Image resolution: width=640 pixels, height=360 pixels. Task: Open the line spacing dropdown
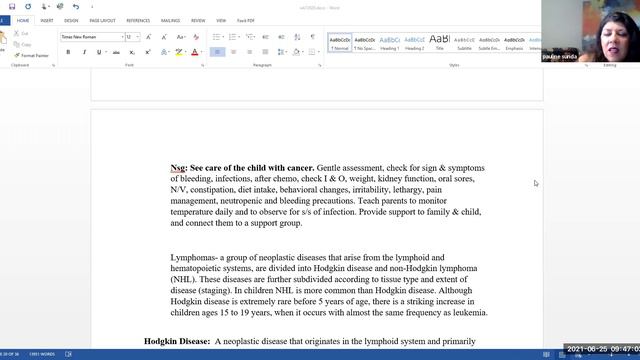pyautogui.click(x=282, y=52)
